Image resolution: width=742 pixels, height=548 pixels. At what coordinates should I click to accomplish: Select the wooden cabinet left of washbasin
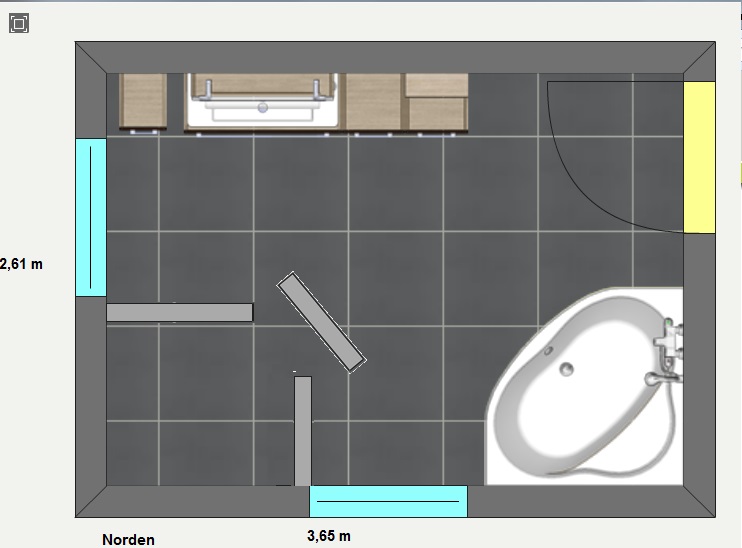pos(143,101)
